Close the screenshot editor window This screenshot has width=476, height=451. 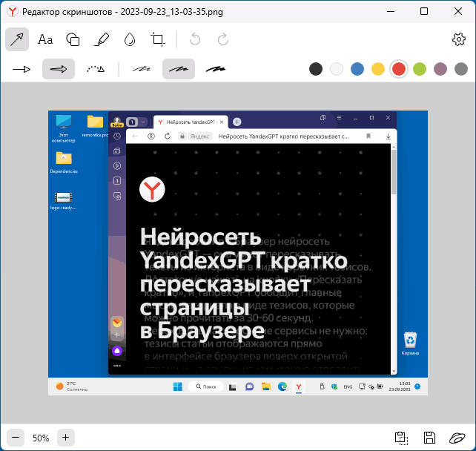coord(458,12)
